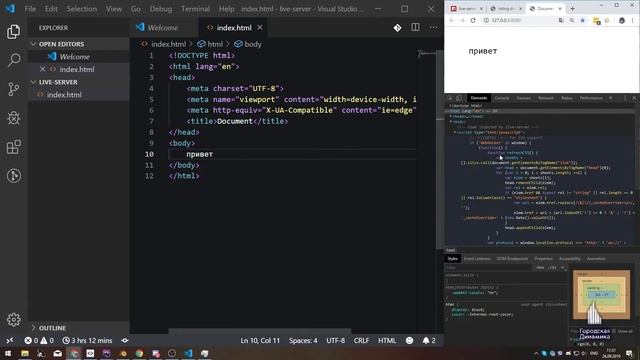Open the Debug menu

coord(160,9)
